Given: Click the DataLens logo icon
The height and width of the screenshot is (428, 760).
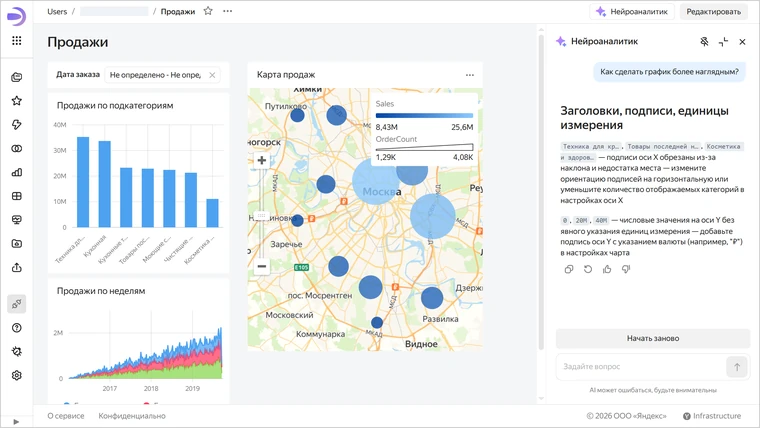Looking at the screenshot, I should [16, 16].
